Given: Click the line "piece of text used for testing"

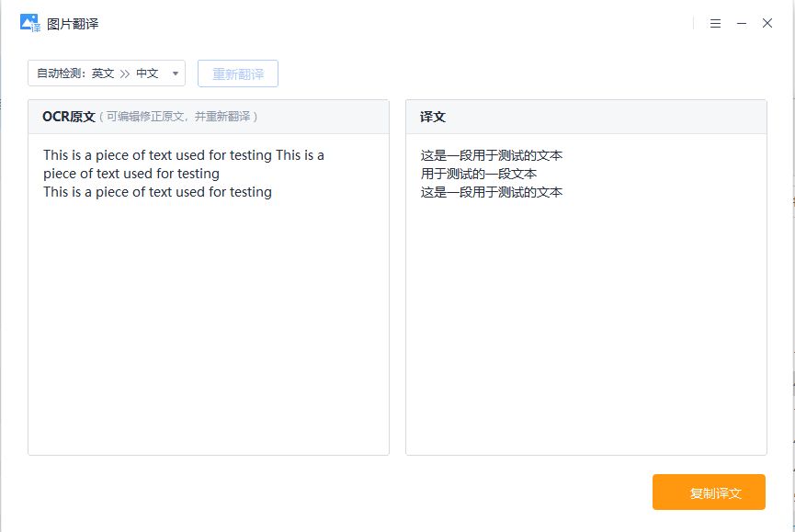Looking at the screenshot, I should tap(131, 174).
